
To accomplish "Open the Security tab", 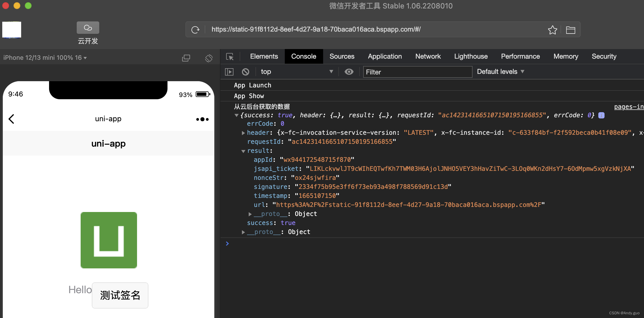I will point(604,56).
